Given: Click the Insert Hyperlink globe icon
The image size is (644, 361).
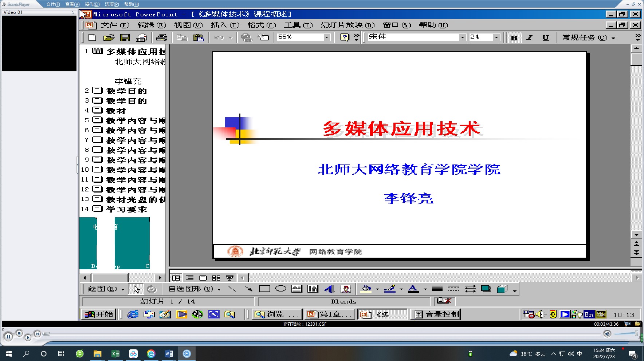Looking at the screenshot, I should click(x=247, y=37).
